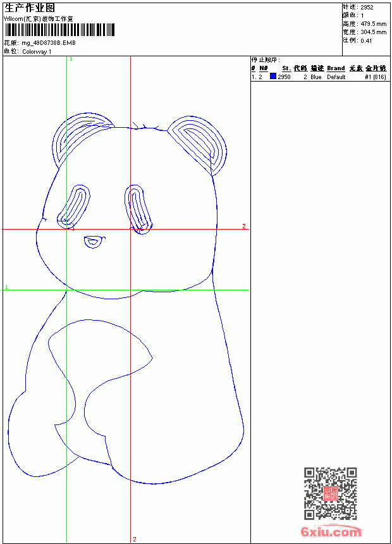Click the 'Colorway 1' value
This screenshot has width=392, height=544.
(x=37, y=52)
